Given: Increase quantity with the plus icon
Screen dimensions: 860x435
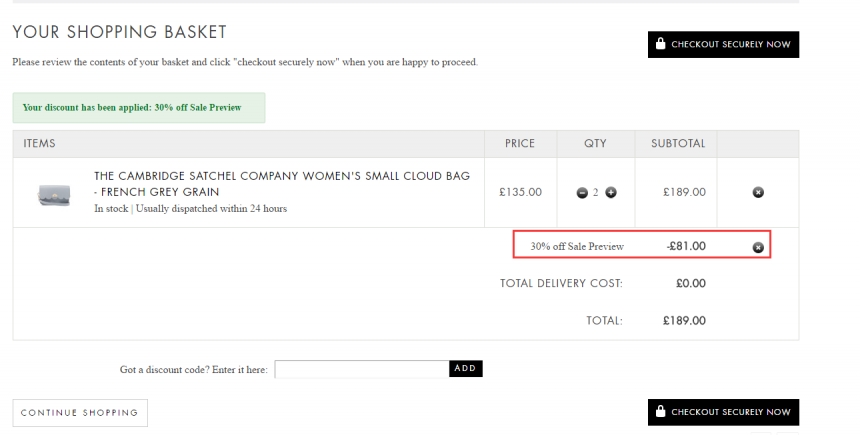Looking at the screenshot, I should (x=610, y=193).
